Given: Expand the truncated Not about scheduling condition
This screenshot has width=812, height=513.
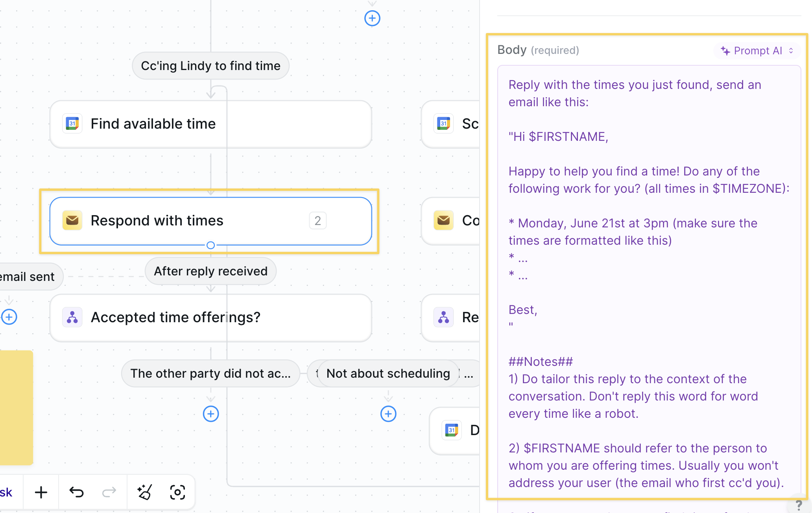Looking at the screenshot, I should coord(388,373).
